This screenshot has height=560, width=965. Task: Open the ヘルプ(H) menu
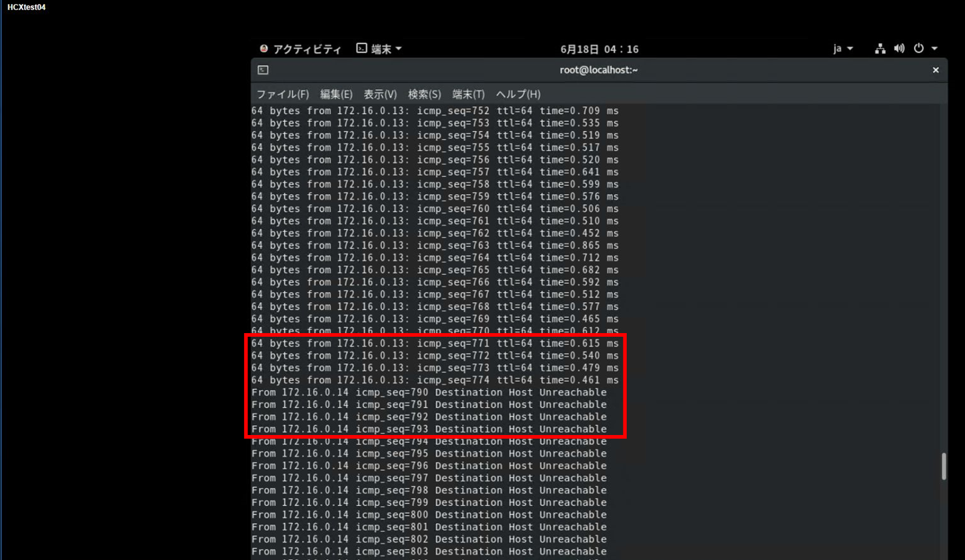pyautogui.click(x=518, y=94)
